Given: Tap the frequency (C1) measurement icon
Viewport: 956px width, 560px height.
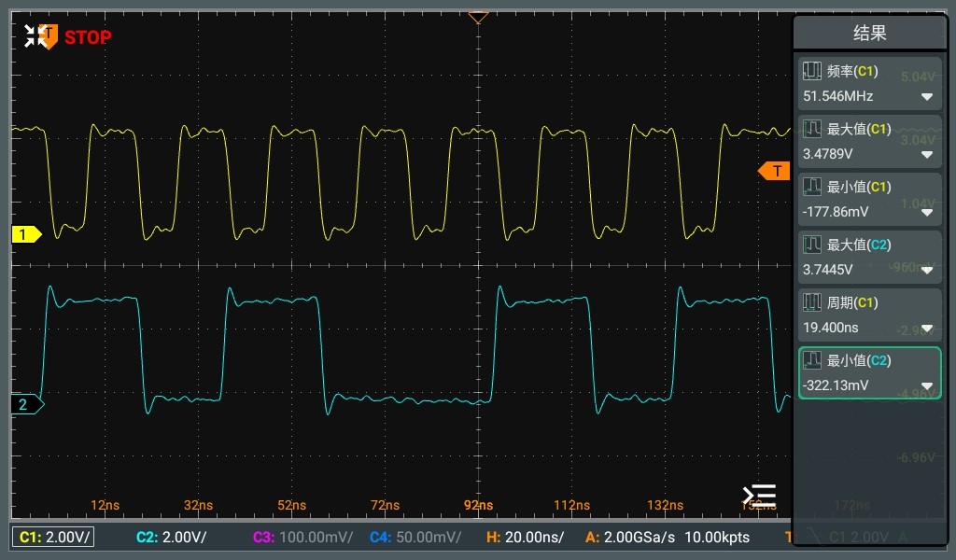Looking at the screenshot, I should pyautogui.click(x=813, y=71).
